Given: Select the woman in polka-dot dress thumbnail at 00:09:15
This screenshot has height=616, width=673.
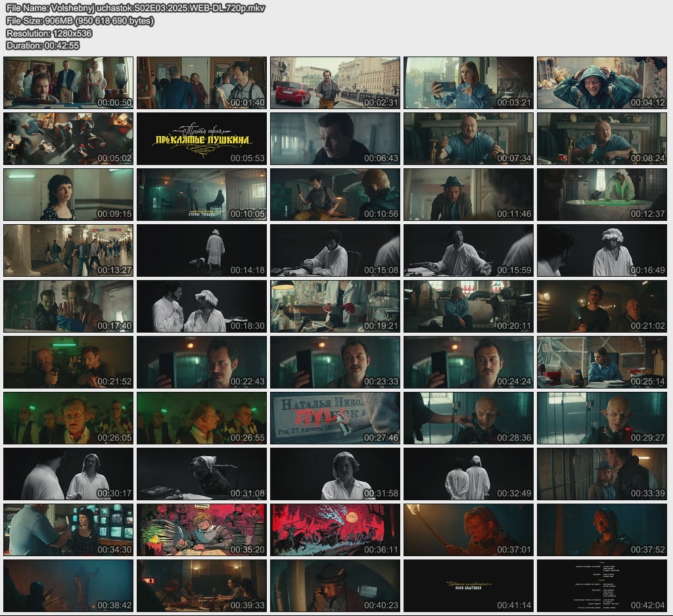Looking at the screenshot, I should click(x=68, y=195).
